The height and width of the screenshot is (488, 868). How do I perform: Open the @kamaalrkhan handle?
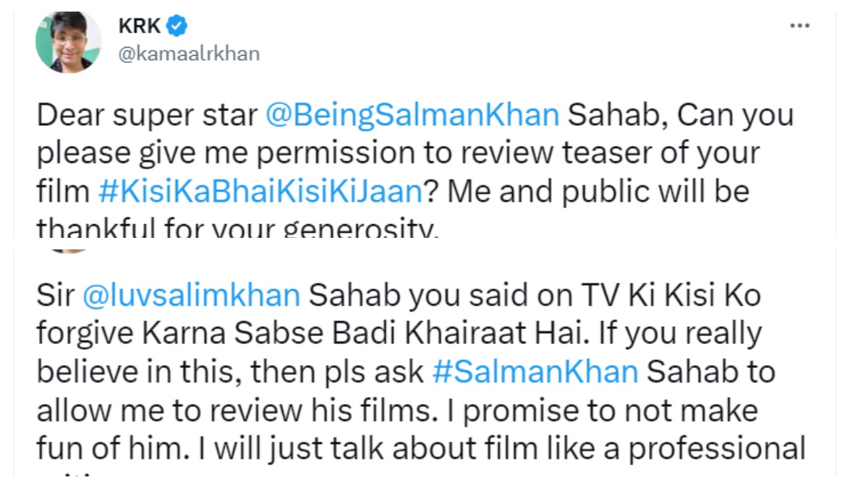(188, 53)
